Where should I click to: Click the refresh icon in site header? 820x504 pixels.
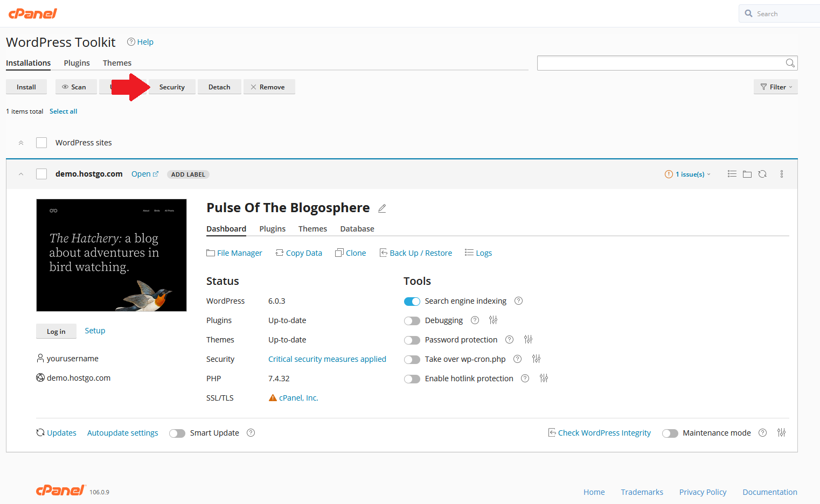(x=762, y=174)
